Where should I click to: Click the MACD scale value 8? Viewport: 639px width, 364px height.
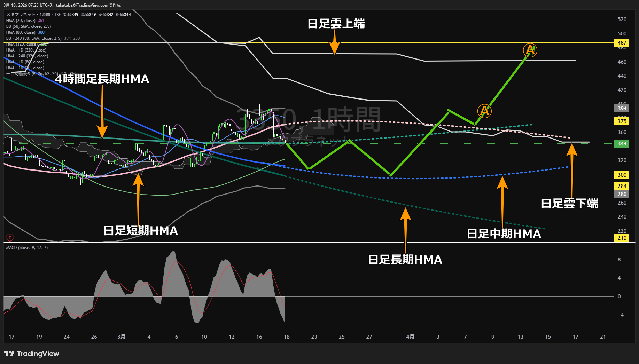pos(619,260)
